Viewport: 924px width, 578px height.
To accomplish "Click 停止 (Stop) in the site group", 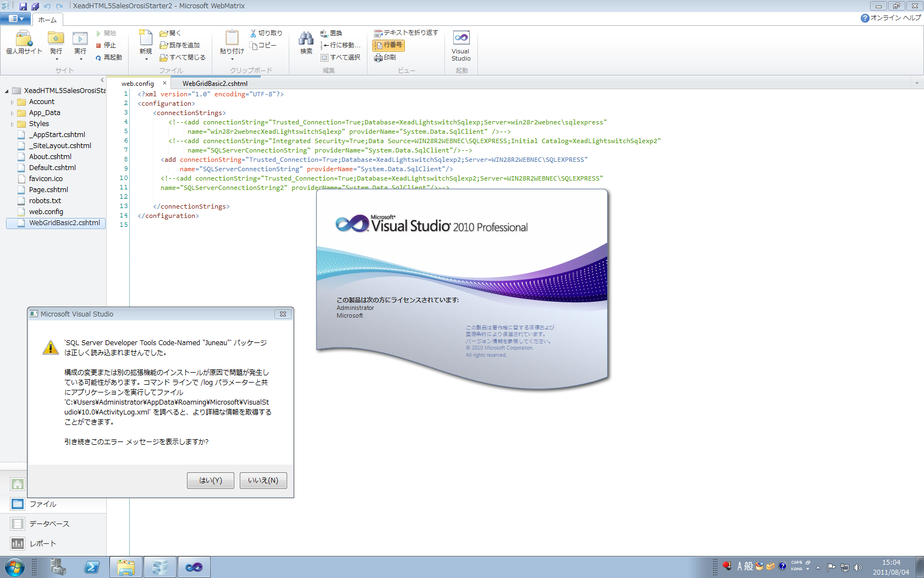I will [x=106, y=45].
